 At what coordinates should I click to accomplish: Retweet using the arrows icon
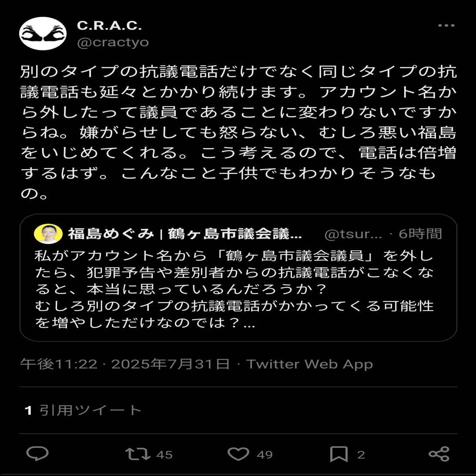click(137, 454)
